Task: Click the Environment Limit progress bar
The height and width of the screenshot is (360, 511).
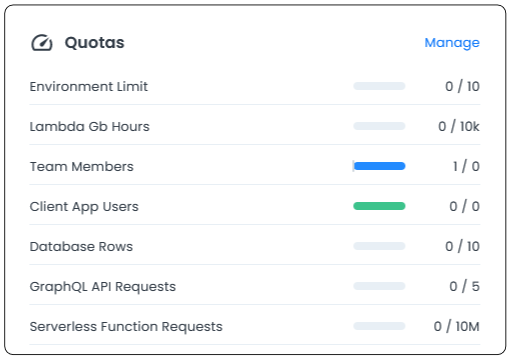Action: (x=379, y=86)
